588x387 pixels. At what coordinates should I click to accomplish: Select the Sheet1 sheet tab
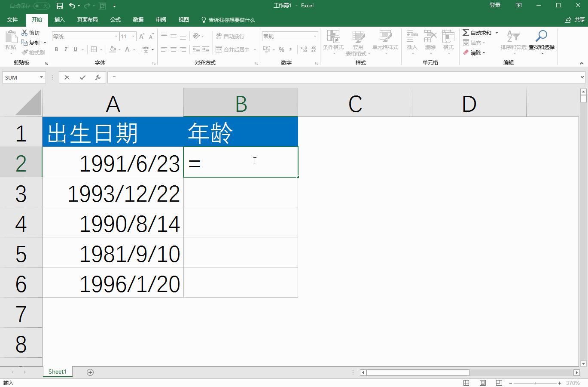tap(57, 372)
